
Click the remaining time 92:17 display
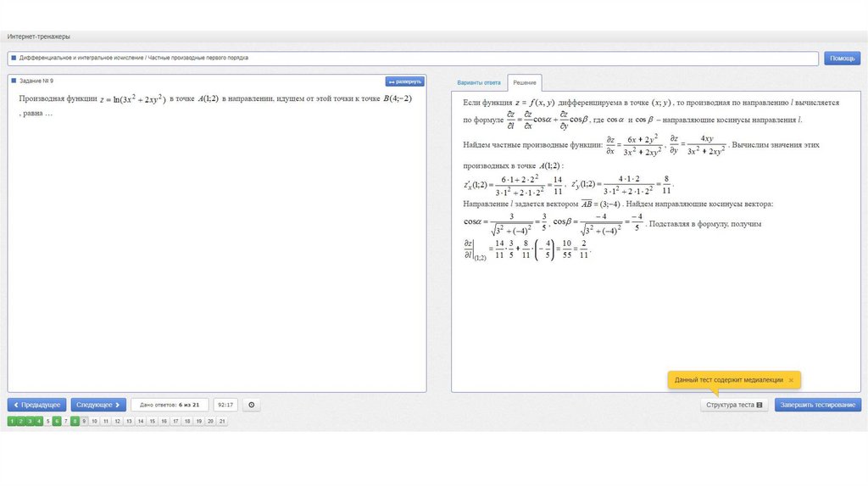225,406
